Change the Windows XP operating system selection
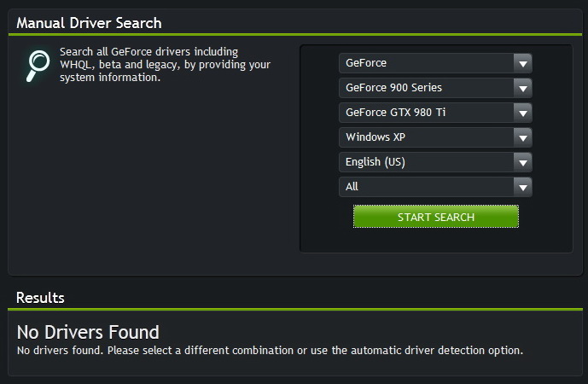Viewport: 588px width, 384px height. coord(427,137)
